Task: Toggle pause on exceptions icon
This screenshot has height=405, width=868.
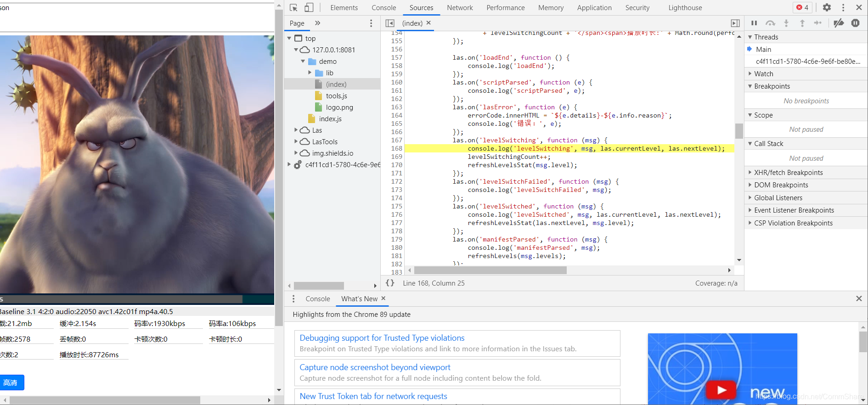Action: coord(855,23)
